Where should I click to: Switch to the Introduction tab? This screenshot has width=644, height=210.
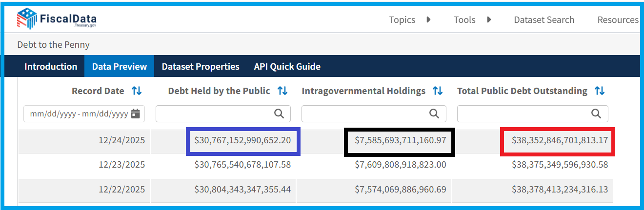pyautogui.click(x=51, y=66)
